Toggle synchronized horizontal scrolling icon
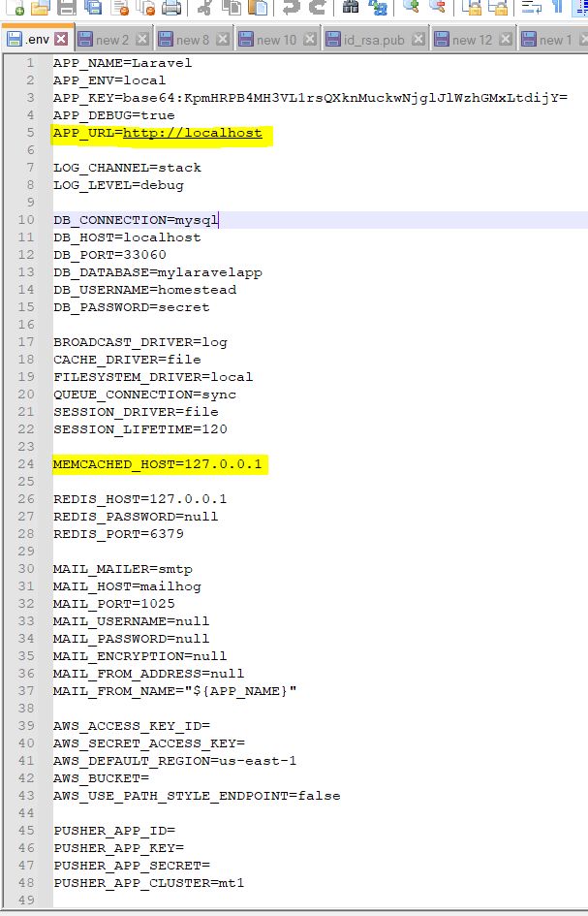This screenshot has width=588, height=916. tap(498, 7)
